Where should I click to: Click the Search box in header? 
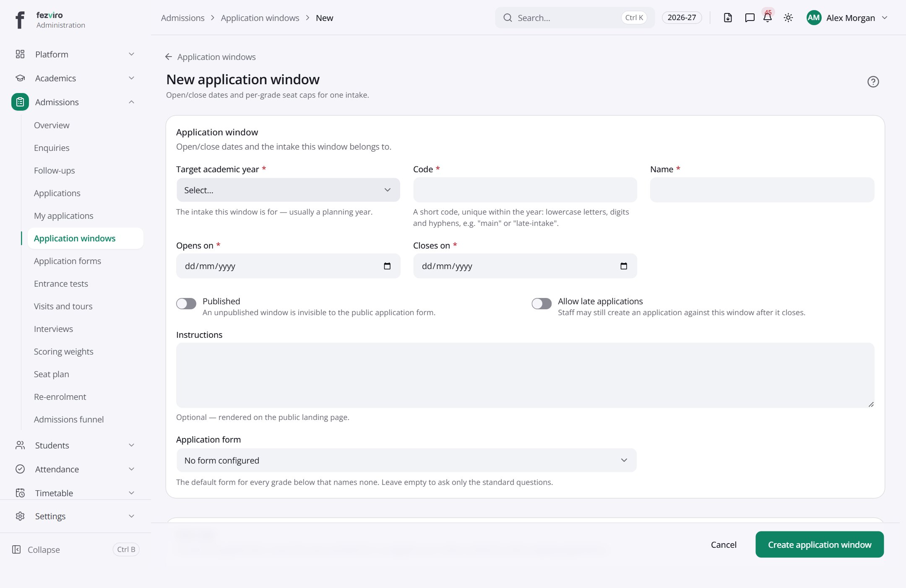(575, 18)
